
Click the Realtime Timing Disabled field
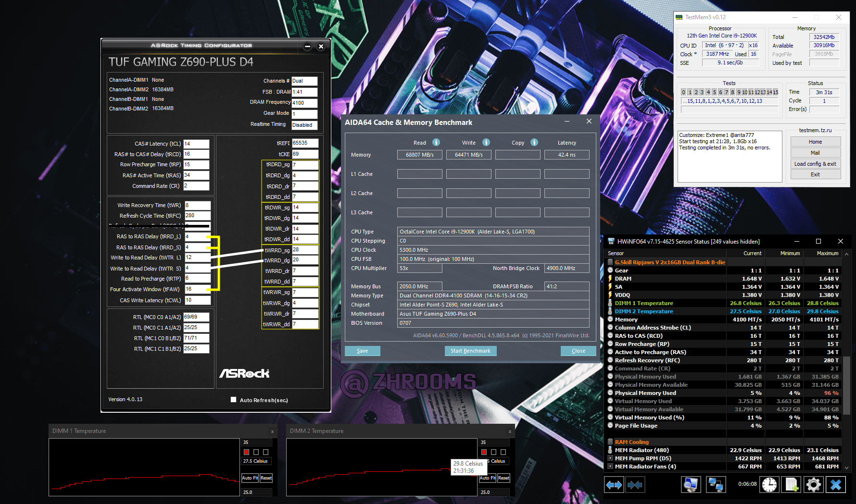[x=304, y=125]
